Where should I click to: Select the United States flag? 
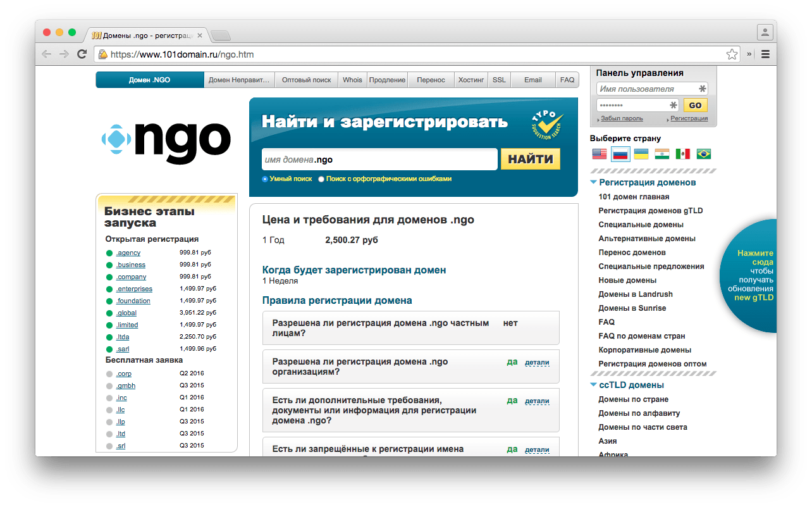click(600, 154)
